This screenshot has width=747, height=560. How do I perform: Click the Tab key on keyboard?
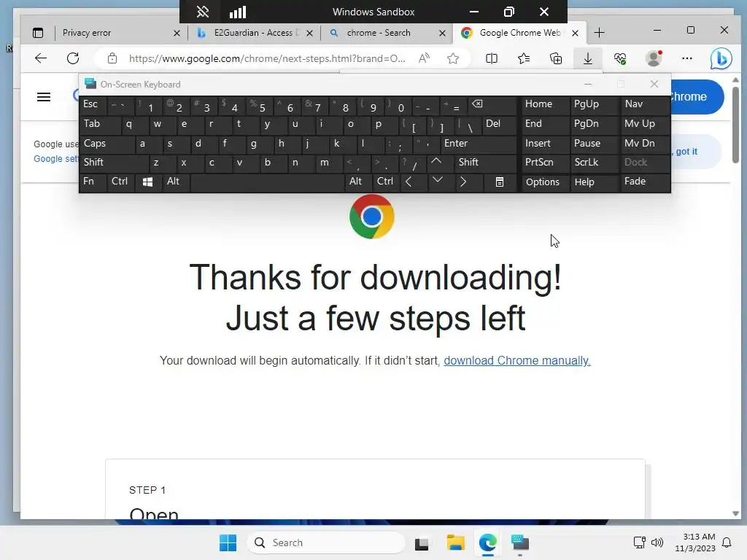[x=100, y=124]
